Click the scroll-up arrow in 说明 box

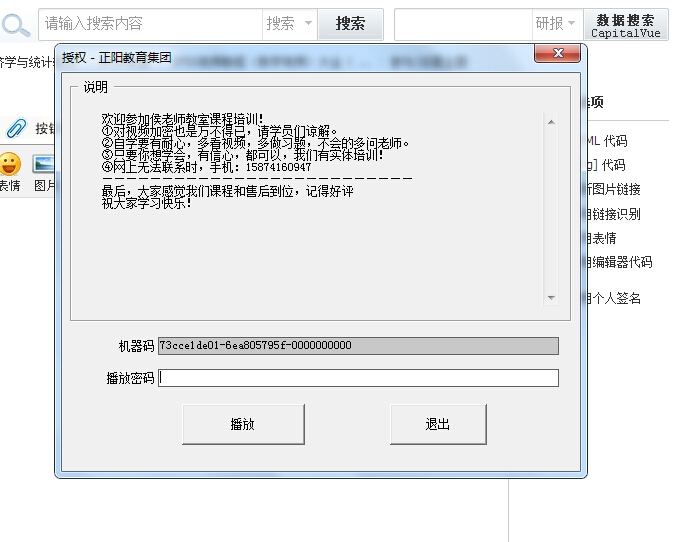pos(551,122)
